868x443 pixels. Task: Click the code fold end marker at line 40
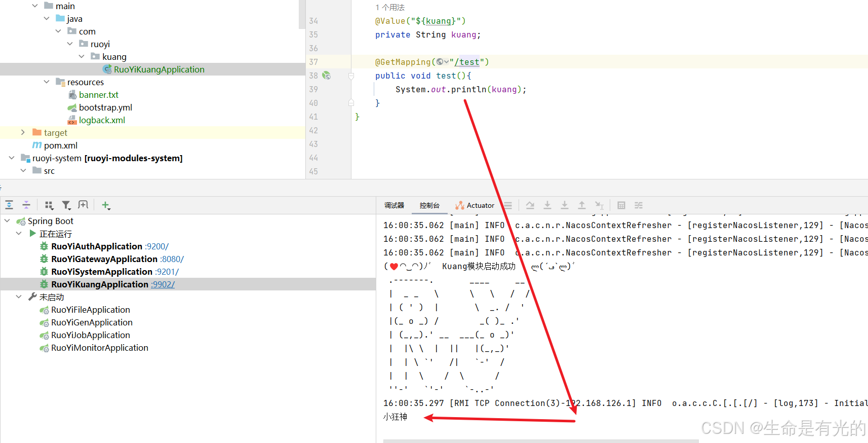click(x=351, y=103)
